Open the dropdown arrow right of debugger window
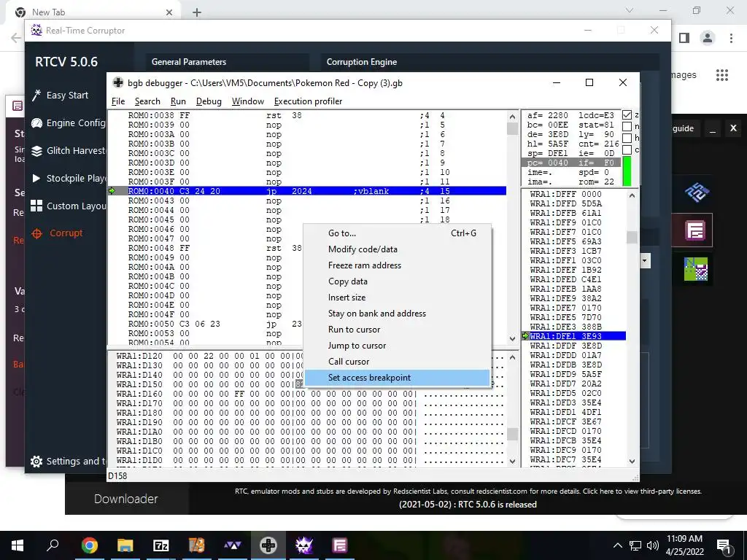This screenshot has height=560, width=747. 645,260
